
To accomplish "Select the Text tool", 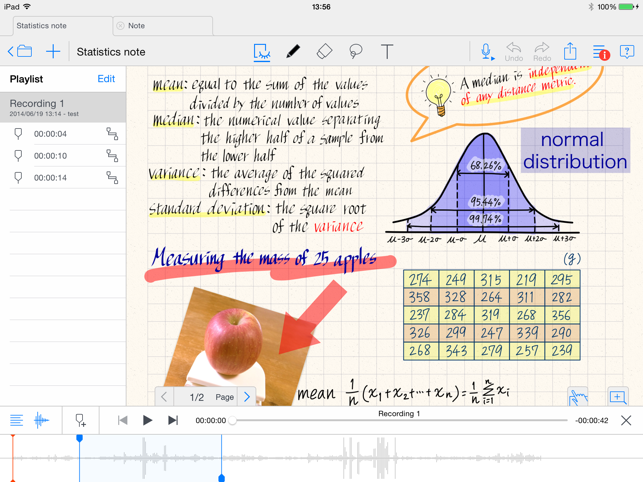I will pyautogui.click(x=387, y=51).
